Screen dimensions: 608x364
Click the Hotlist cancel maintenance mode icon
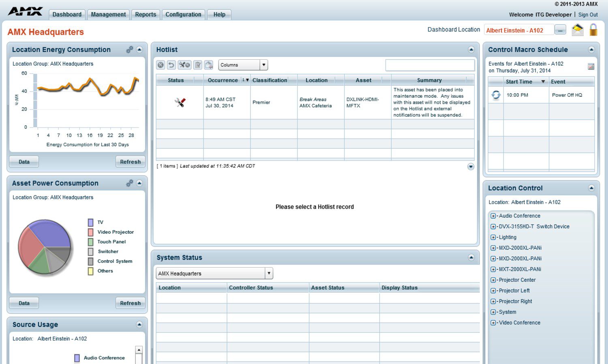coord(184,65)
